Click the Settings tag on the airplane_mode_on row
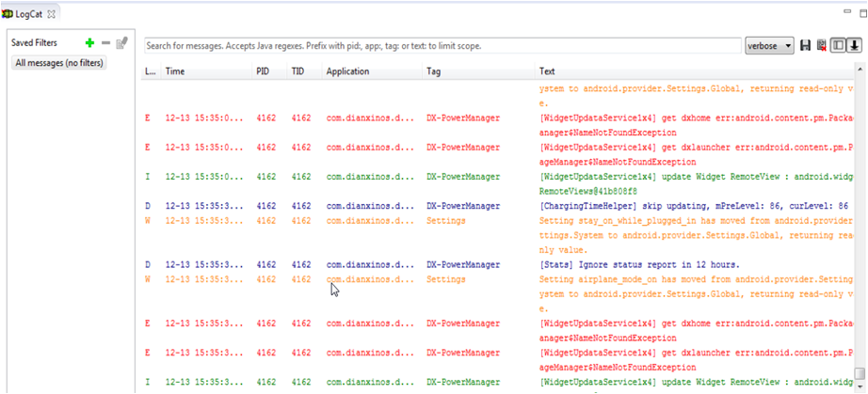Image resolution: width=868 pixels, height=394 pixels. click(445, 279)
